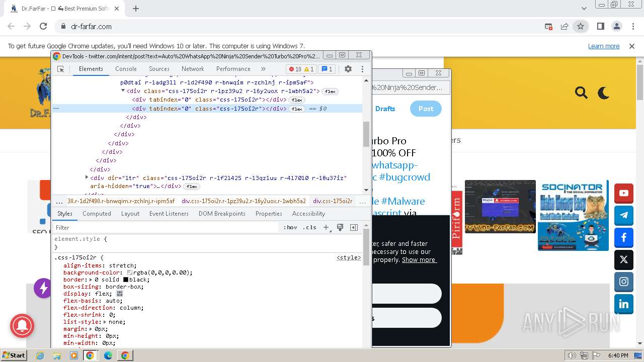Toggle :hov element state panel
644x362 pixels.
point(290,227)
